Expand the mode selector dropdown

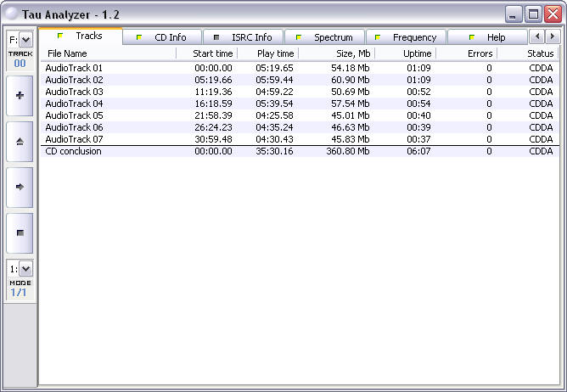25,269
